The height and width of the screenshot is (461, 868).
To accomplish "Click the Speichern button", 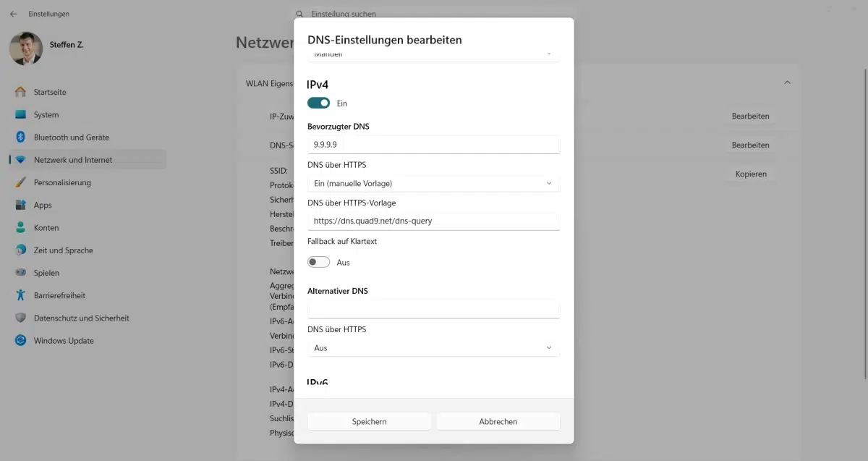I will [370, 421].
